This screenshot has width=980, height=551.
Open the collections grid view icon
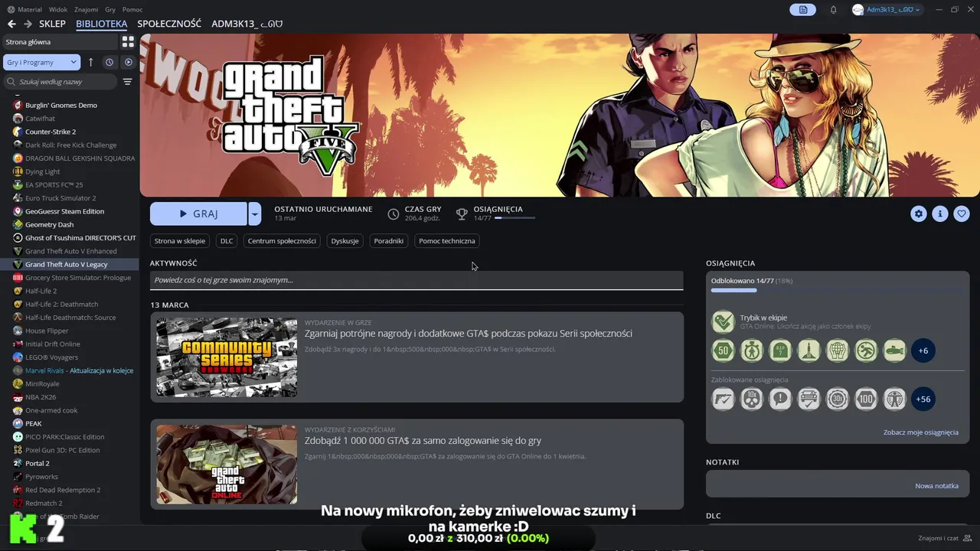(x=128, y=42)
